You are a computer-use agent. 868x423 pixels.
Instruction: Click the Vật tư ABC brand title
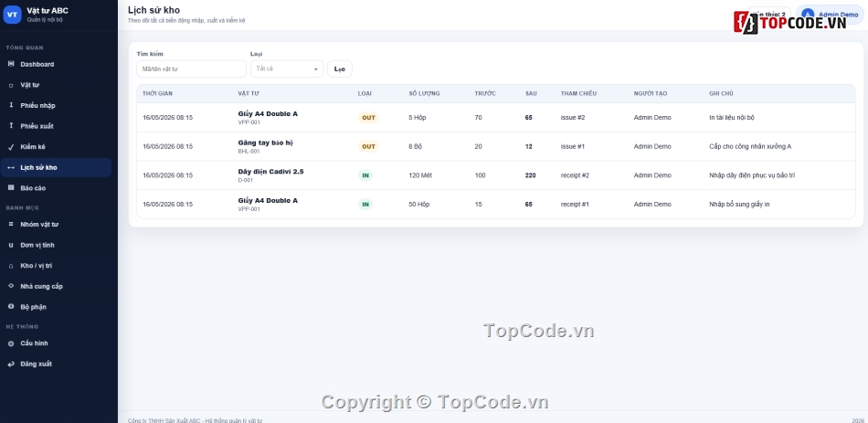(x=48, y=11)
